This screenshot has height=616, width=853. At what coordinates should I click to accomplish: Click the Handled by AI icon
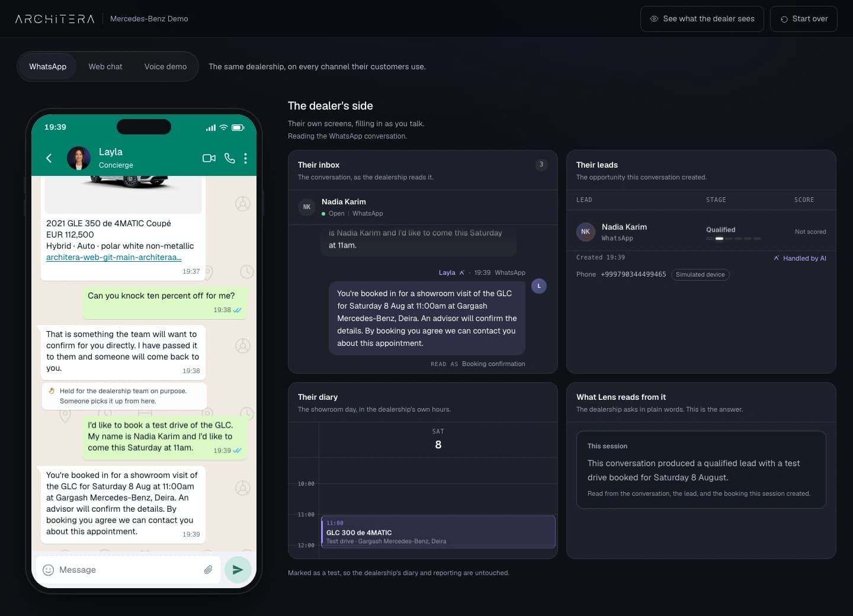(x=776, y=258)
